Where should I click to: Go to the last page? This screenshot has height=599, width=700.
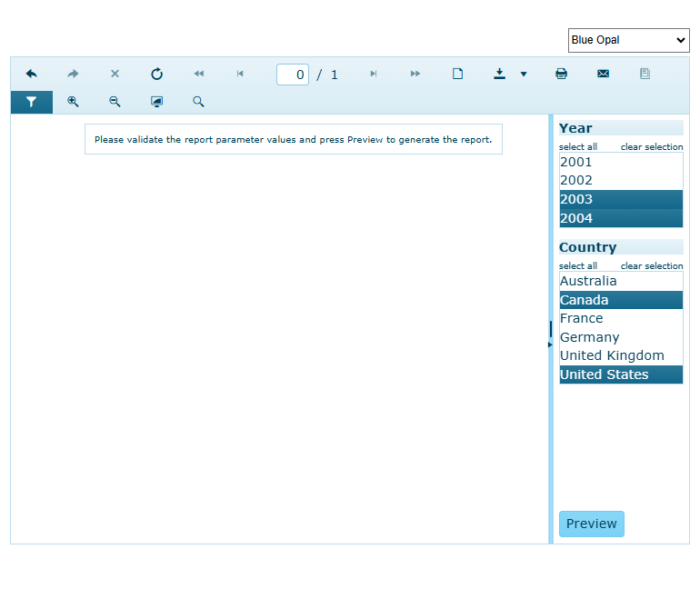[x=415, y=75]
